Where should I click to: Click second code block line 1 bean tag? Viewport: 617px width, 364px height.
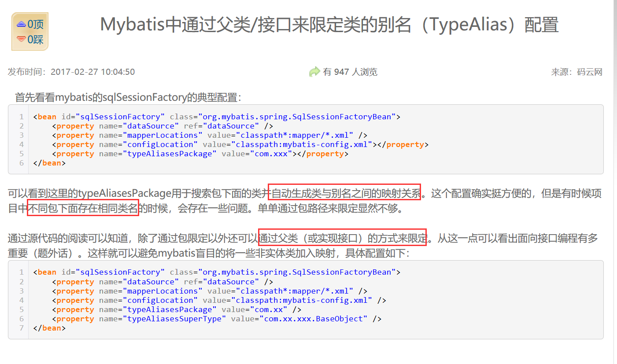(x=217, y=272)
